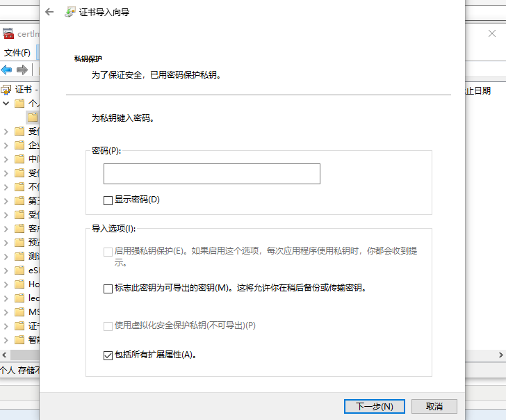Go back using wizard back arrow
This screenshot has height=420, width=506.
(x=49, y=13)
